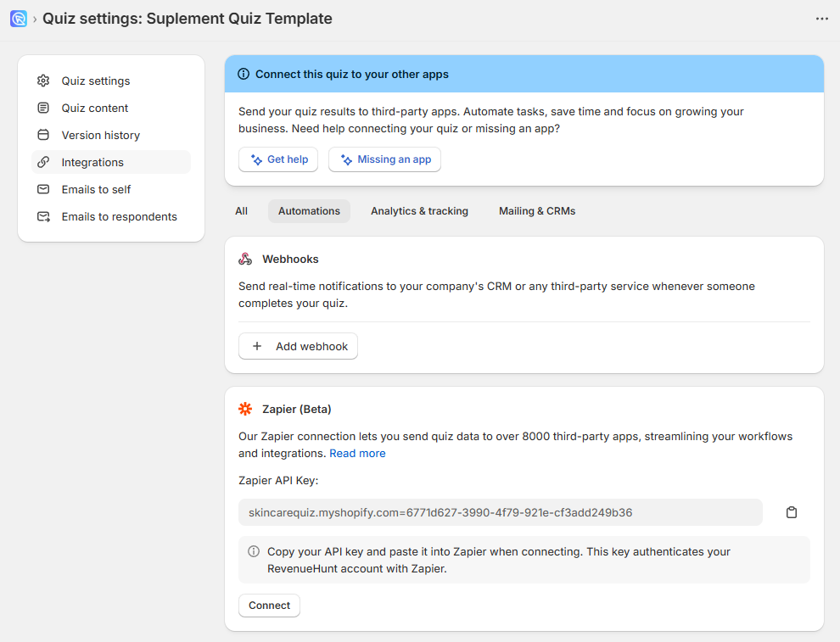Viewport: 840px width, 642px height.
Task: Click the Missing an app button
Action: (x=384, y=159)
